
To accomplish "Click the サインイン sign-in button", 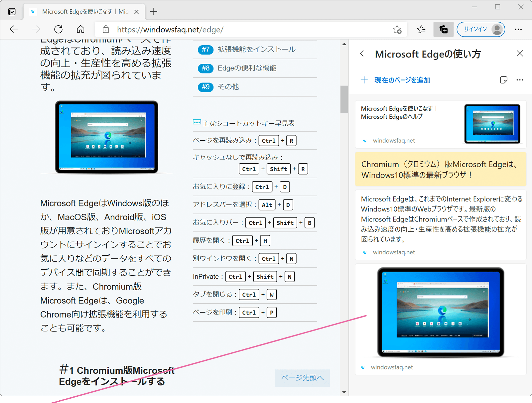I will click(481, 29).
